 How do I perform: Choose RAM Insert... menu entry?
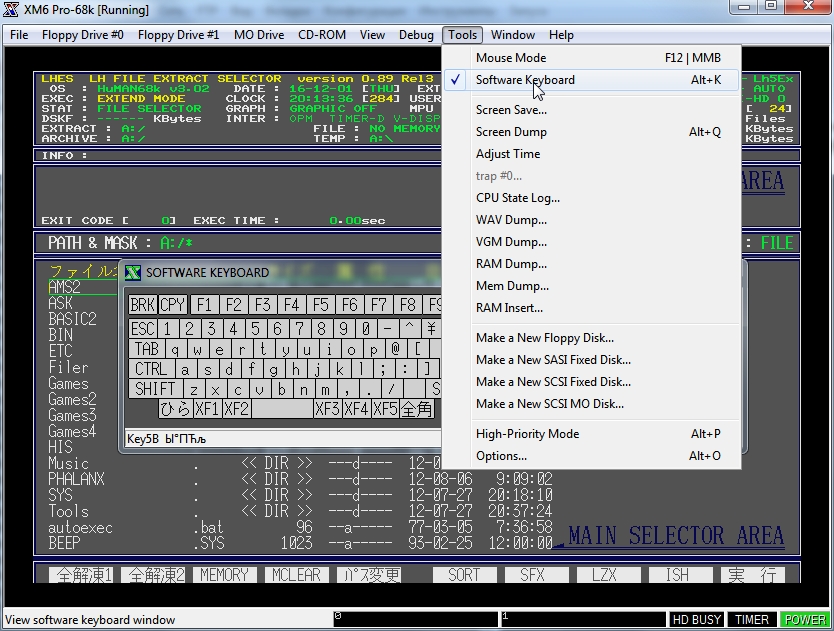coord(591,308)
